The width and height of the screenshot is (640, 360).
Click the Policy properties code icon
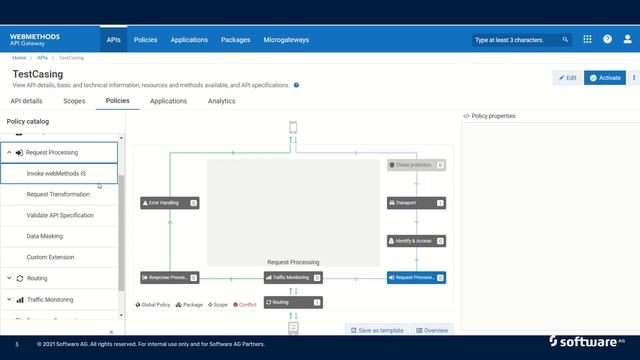click(x=467, y=116)
